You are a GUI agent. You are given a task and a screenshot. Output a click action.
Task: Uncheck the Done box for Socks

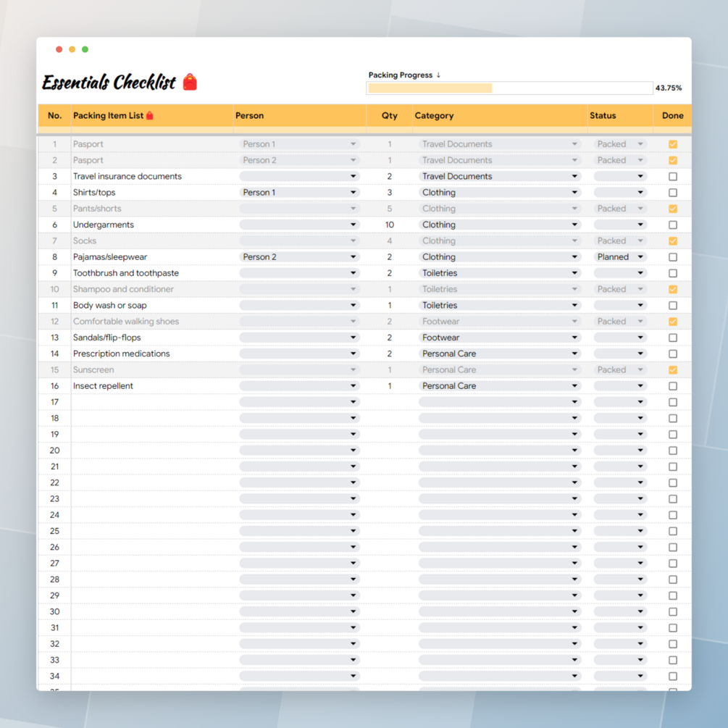point(673,241)
